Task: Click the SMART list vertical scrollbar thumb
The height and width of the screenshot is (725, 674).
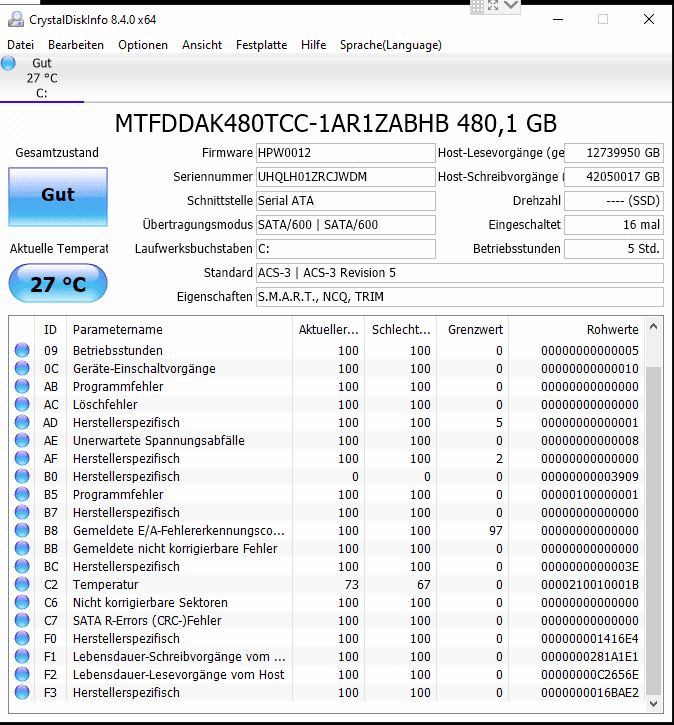Action: (653, 530)
